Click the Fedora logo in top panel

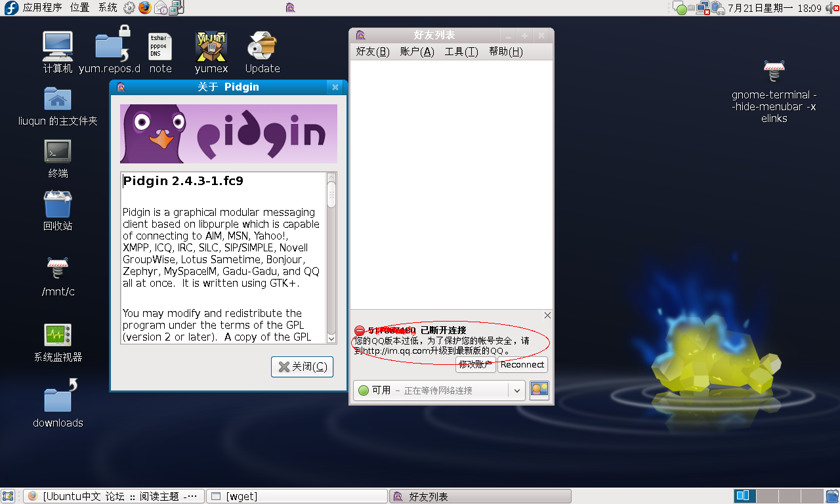11,8
